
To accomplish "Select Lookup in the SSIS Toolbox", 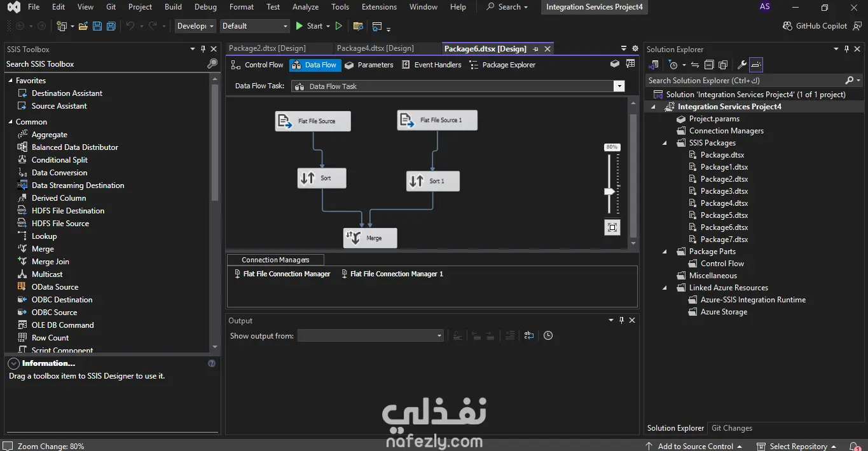I will point(44,236).
